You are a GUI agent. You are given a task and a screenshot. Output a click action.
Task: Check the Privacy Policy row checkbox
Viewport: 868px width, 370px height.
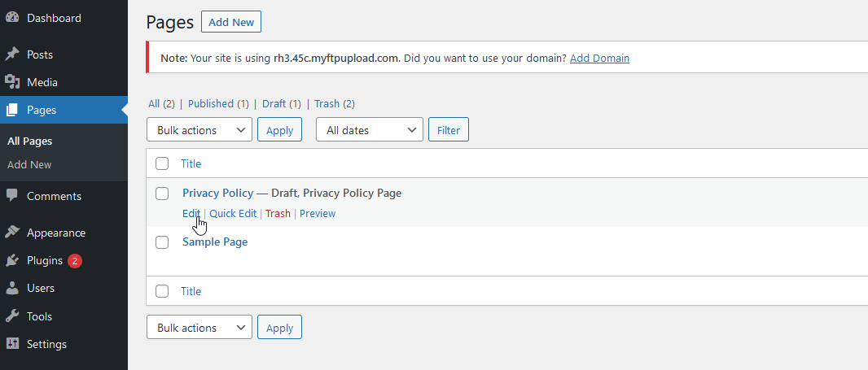[x=162, y=193]
